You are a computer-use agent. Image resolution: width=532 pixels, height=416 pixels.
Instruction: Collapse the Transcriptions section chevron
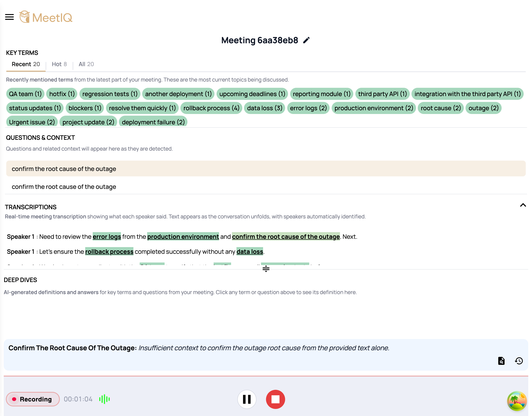[523, 205]
